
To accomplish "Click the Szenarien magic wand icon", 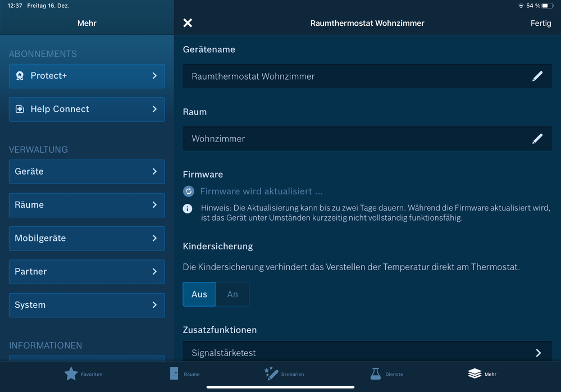I will coord(271,373).
